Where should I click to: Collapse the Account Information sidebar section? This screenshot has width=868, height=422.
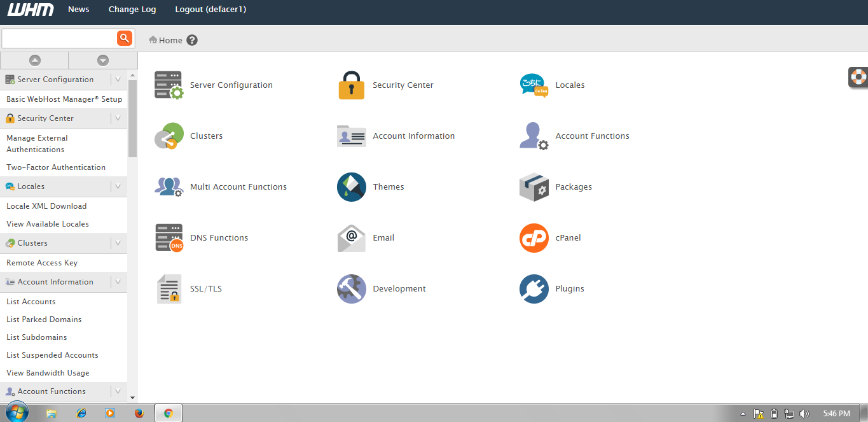click(x=118, y=282)
